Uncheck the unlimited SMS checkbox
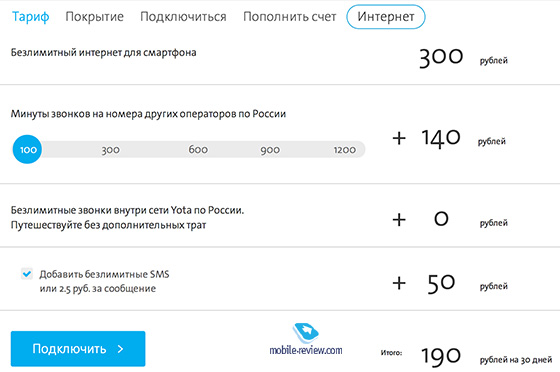This screenshot has width=560, height=372. pyautogui.click(x=27, y=274)
